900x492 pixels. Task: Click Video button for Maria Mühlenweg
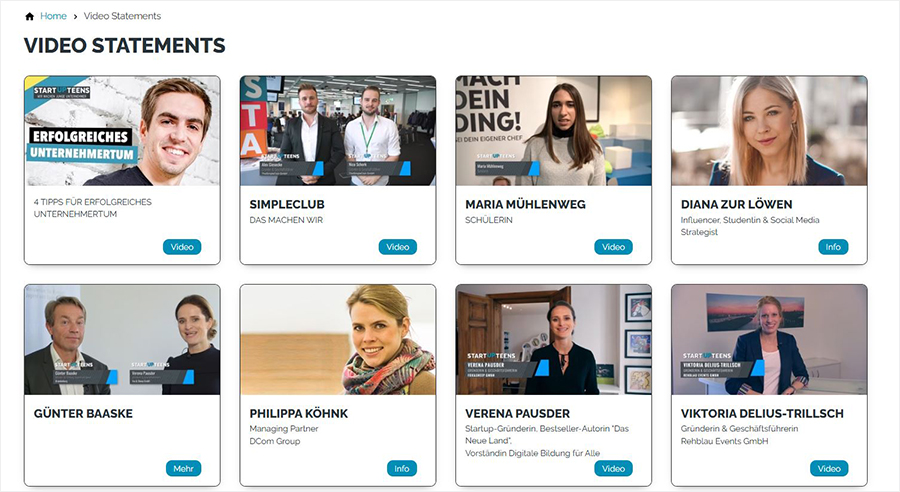(x=614, y=247)
